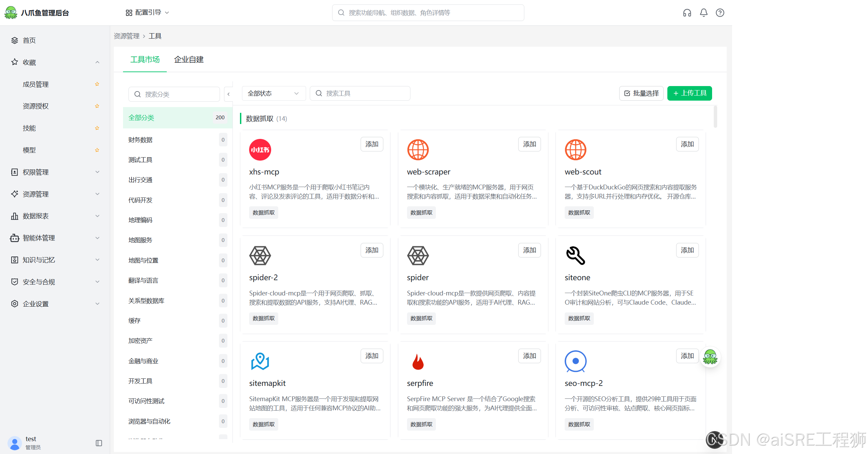Click the 企业设置 gear icon

[x=15, y=304]
